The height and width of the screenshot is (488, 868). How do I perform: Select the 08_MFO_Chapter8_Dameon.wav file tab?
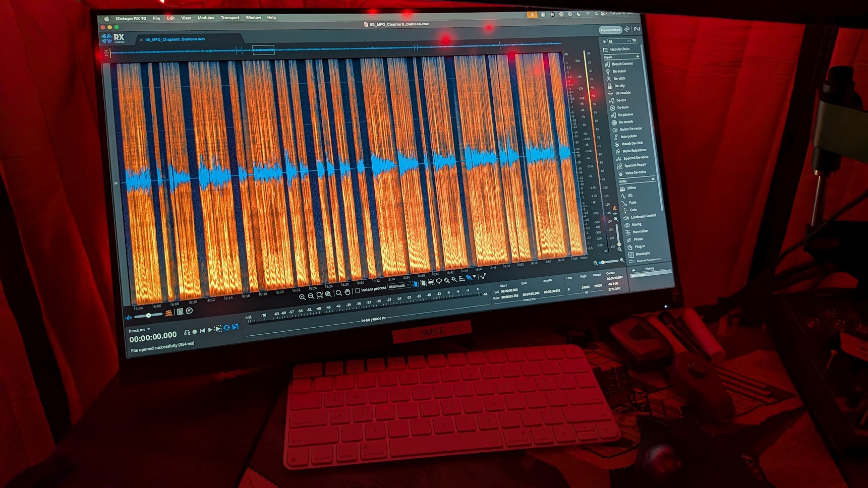point(175,39)
